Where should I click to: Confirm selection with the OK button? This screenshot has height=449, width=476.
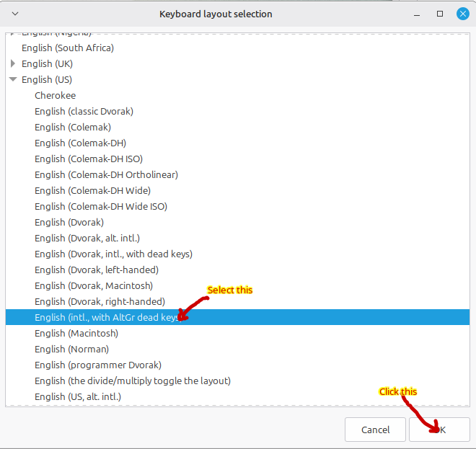439,430
